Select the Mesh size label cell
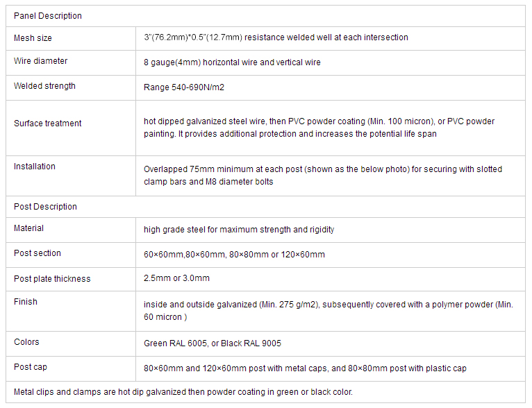Image resolution: width=532 pixels, height=408 pixels. 71,38
